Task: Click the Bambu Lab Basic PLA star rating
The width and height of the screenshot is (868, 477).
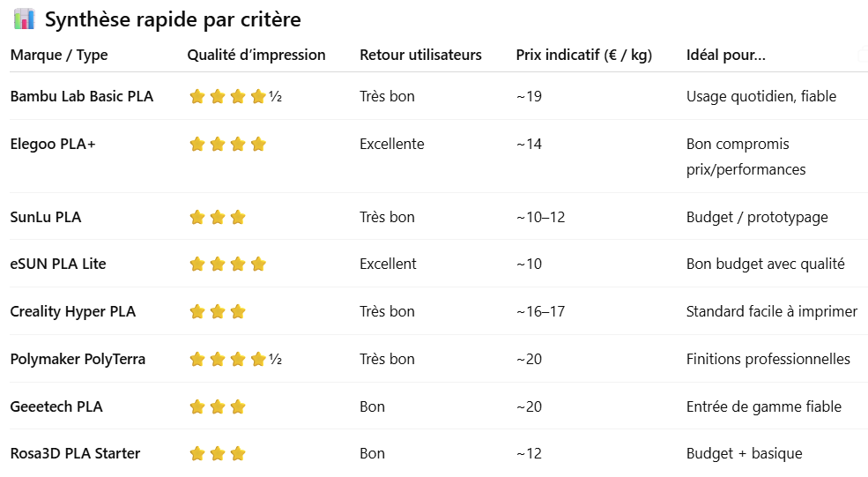Action: coord(235,97)
